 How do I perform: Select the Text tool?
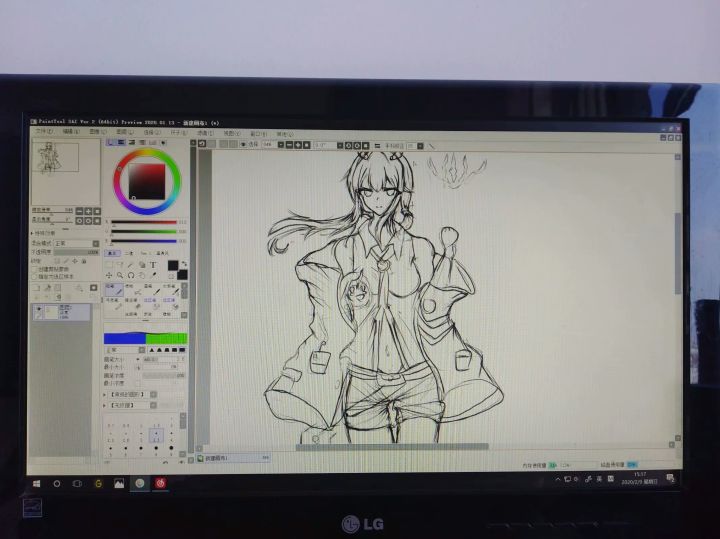coord(153,265)
